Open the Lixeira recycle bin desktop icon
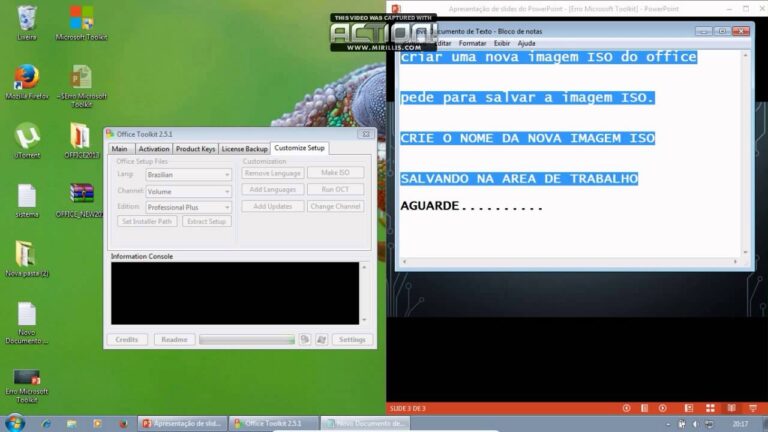This screenshot has width=768, height=432. 26,23
